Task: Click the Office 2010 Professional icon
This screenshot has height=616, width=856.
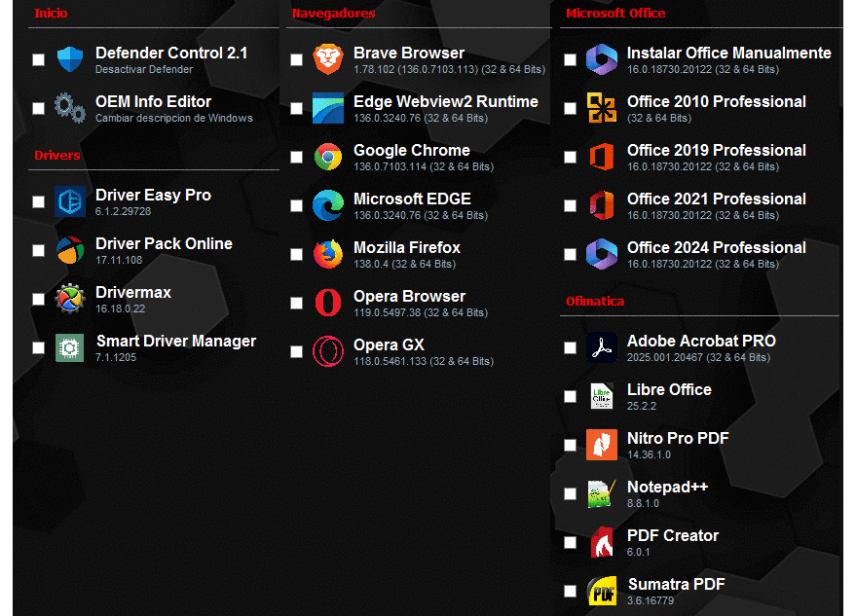Action: coord(602,107)
